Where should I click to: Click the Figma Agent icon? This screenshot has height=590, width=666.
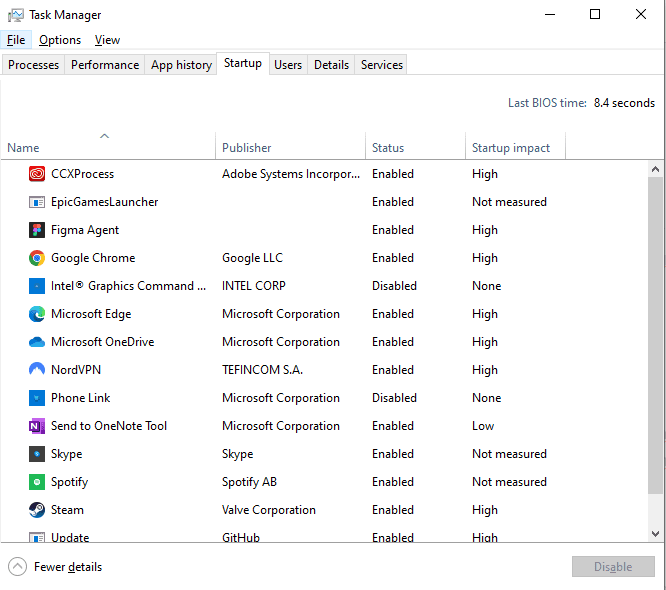coord(37,230)
